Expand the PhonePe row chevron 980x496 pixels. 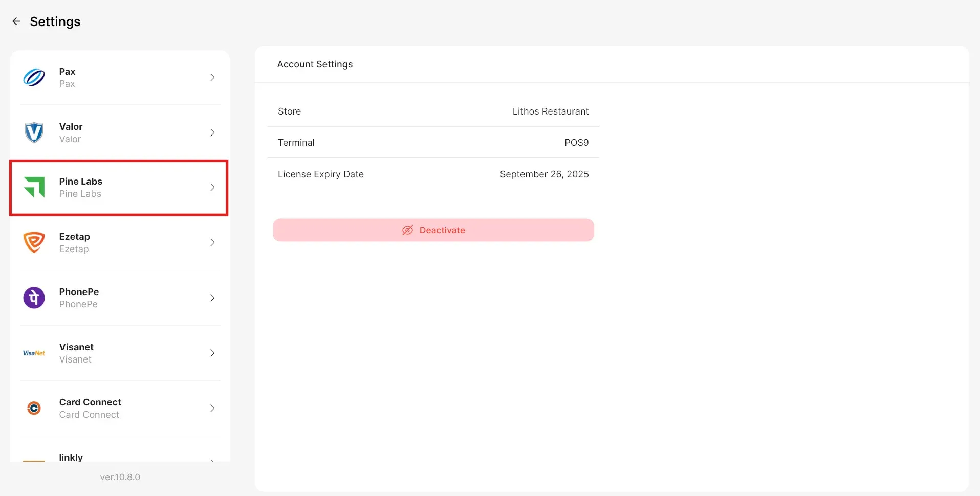pos(212,298)
